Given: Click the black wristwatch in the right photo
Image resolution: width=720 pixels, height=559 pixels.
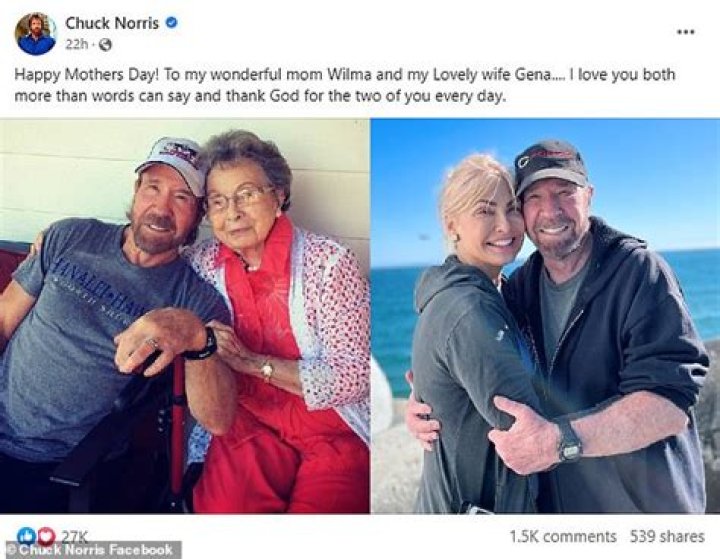Looking at the screenshot, I should [569, 441].
